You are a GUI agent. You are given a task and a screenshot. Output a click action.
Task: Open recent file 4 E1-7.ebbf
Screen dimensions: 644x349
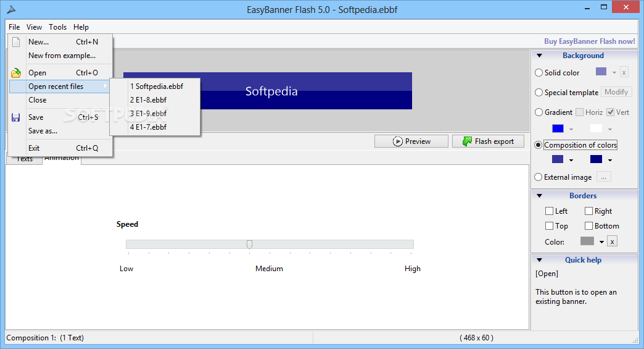coord(155,127)
